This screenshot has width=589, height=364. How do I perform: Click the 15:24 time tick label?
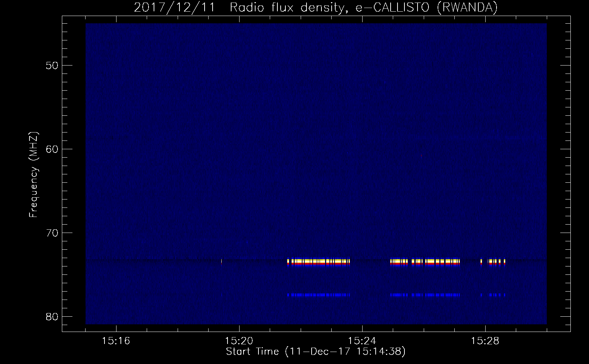(362, 341)
